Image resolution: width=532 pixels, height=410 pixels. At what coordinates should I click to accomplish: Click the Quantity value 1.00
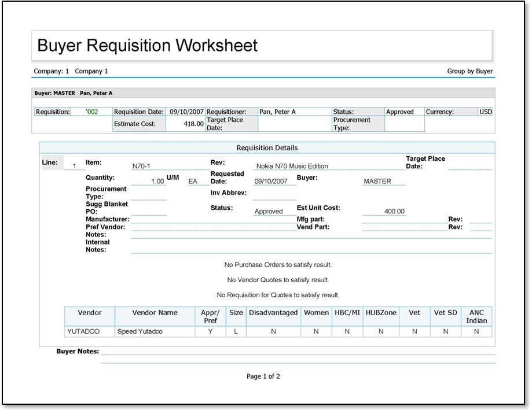(x=157, y=182)
